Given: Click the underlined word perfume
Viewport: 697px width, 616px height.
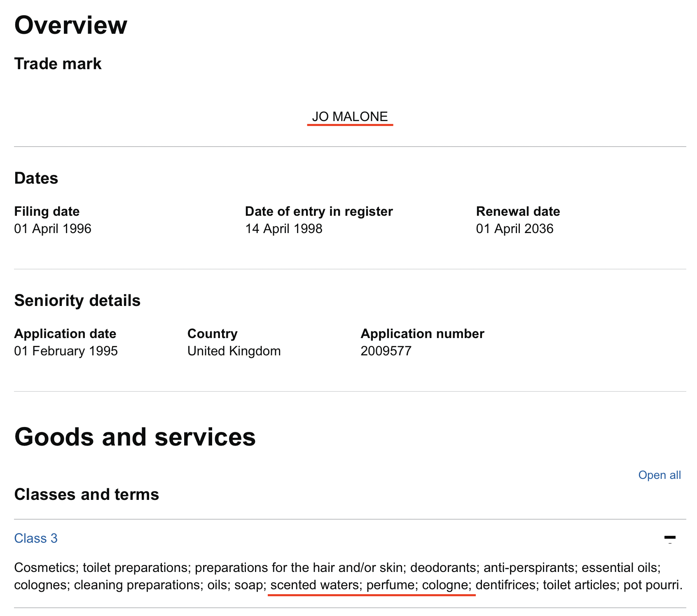Looking at the screenshot, I should 390,585.
